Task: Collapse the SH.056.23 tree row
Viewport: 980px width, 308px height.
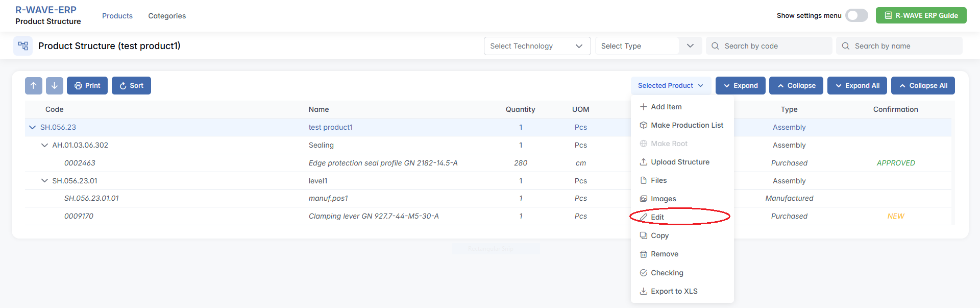Action: (x=33, y=127)
